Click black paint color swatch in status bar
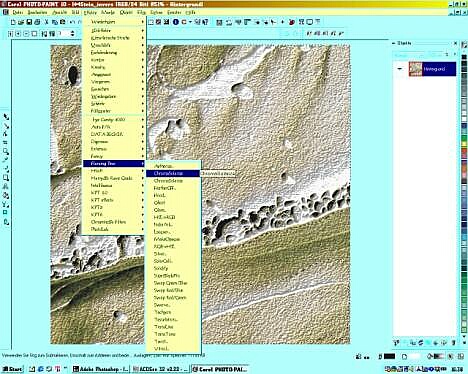Screen dimensions: 468x374 [x=389, y=356]
